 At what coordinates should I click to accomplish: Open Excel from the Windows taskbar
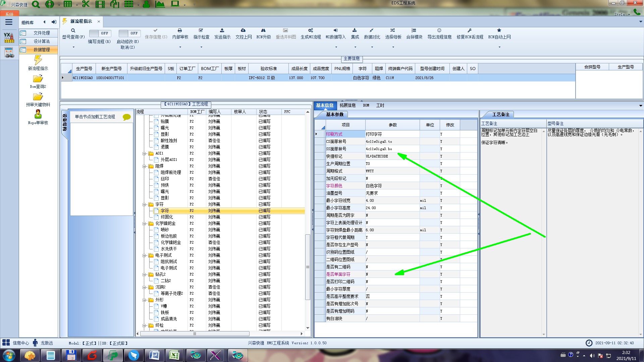(174, 355)
